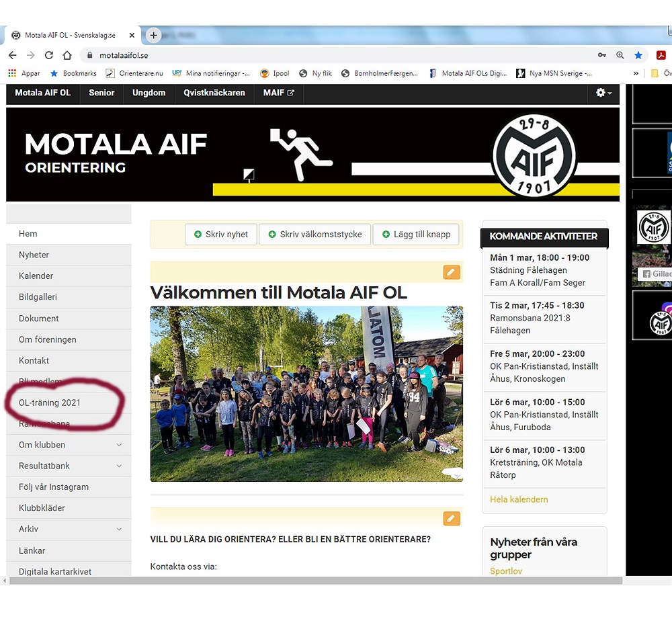Screen dimensions: 672x627
Task: Open the Qvistknäckaren tab
Action: click(214, 93)
